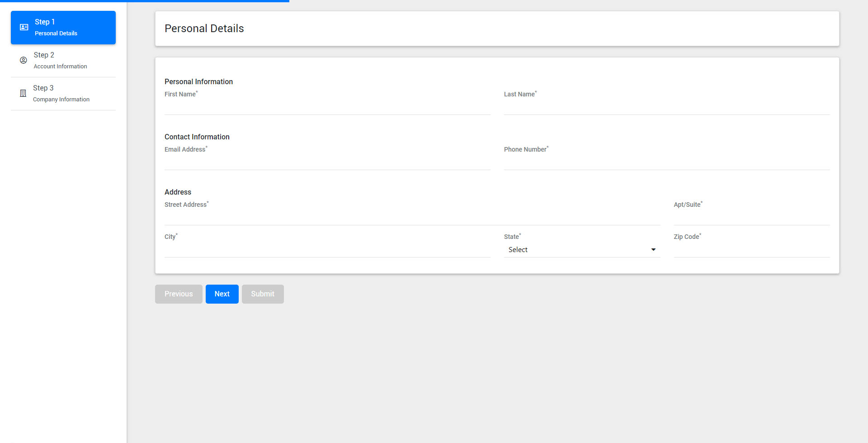Click the 'Contact Information' section title

(x=197, y=137)
